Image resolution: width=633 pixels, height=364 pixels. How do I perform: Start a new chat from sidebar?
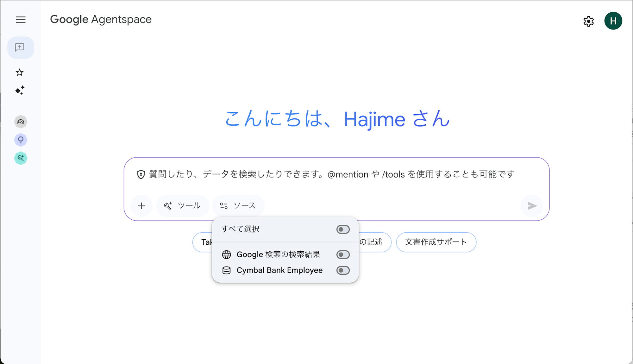[x=21, y=47]
